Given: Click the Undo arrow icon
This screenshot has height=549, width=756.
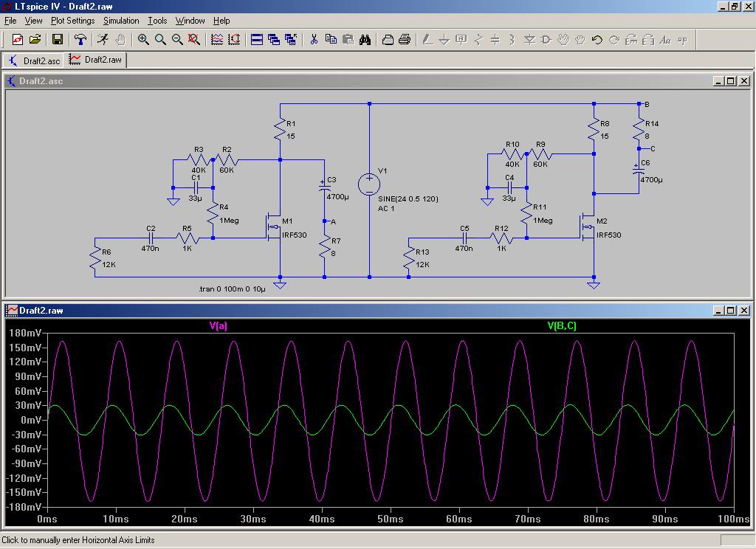Looking at the screenshot, I should [597, 40].
